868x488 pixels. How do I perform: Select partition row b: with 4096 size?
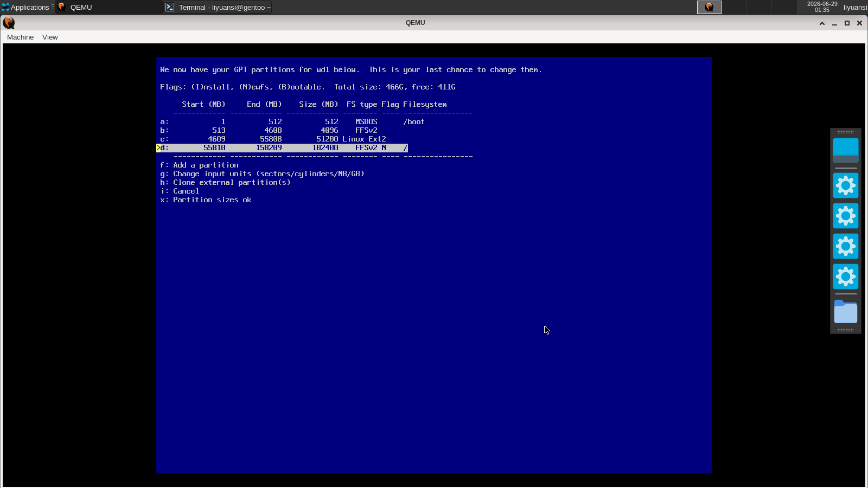269,131
